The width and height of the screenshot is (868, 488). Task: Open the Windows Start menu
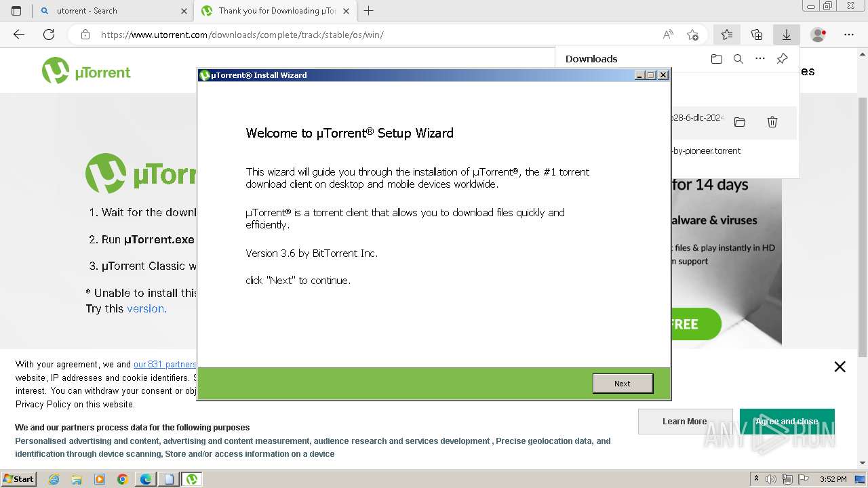(18, 479)
